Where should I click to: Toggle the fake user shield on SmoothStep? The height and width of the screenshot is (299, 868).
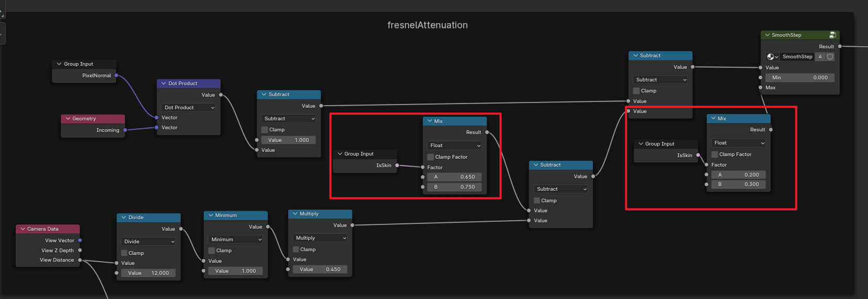[x=830, y=57]
